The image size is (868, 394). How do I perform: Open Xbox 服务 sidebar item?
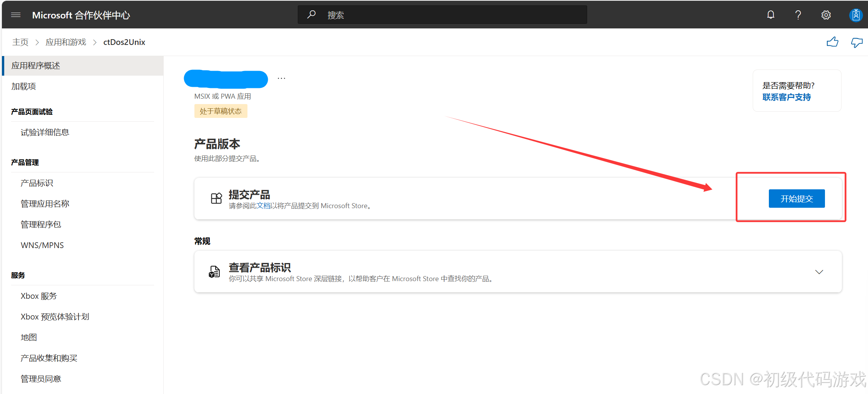point(39,296)
